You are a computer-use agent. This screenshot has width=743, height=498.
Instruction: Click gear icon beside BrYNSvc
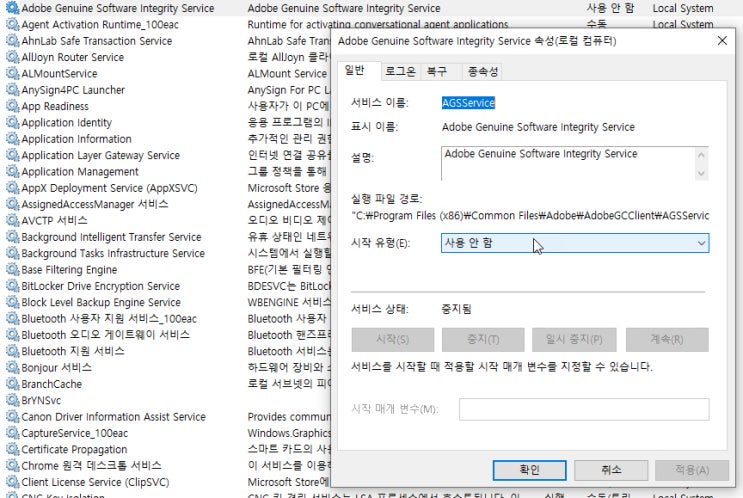[12, 400]
